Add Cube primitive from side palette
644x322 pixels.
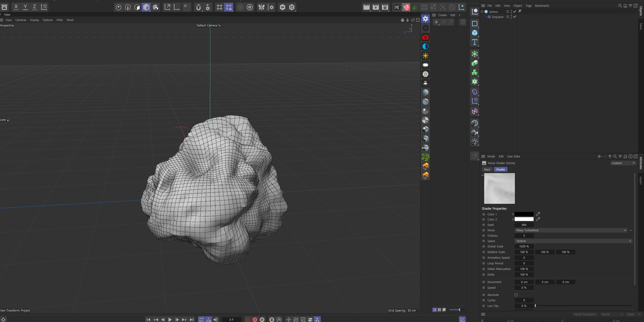tap(474, 33)
